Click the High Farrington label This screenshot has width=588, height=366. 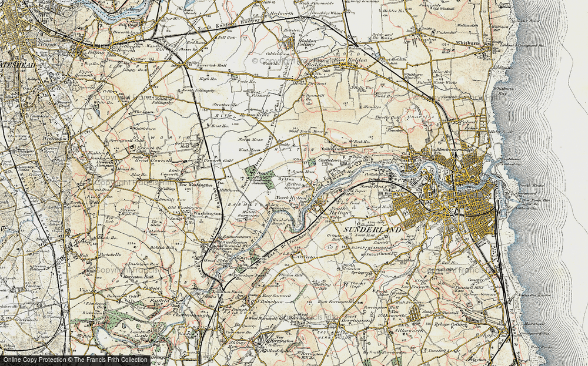tap(335, 301)
